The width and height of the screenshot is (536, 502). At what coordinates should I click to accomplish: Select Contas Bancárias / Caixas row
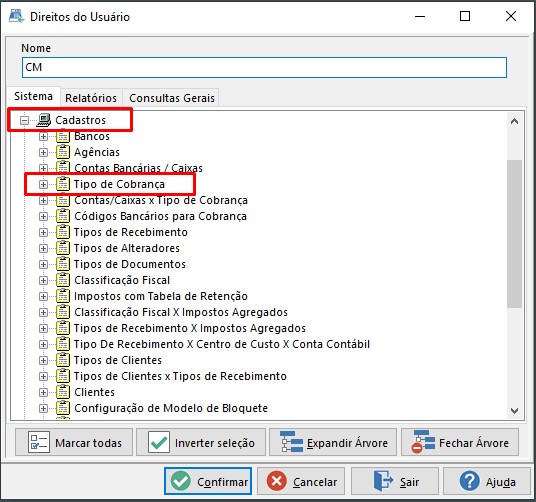point(138,168)
